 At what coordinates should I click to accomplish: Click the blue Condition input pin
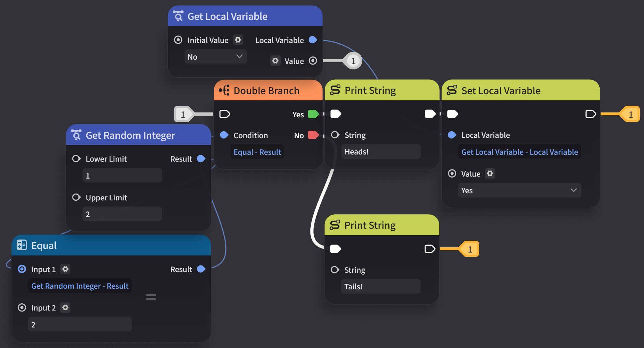[x=224, y=135]
